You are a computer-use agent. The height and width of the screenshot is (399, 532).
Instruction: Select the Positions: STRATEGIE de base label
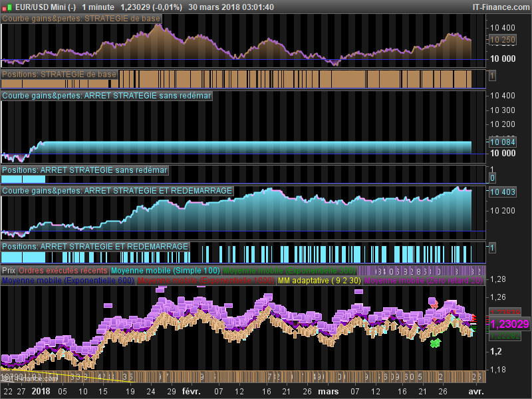pos(59,74)
